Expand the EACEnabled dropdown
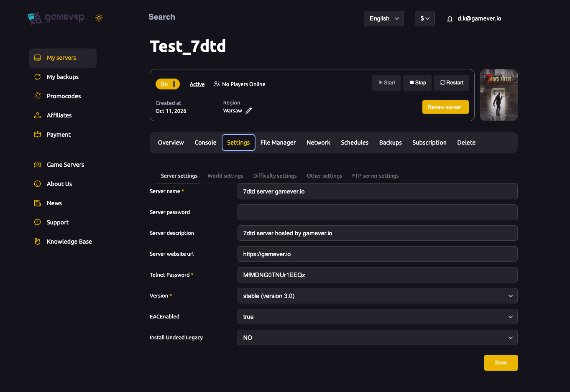This screenshot has width=570, height=392. (x=378, y=317)
